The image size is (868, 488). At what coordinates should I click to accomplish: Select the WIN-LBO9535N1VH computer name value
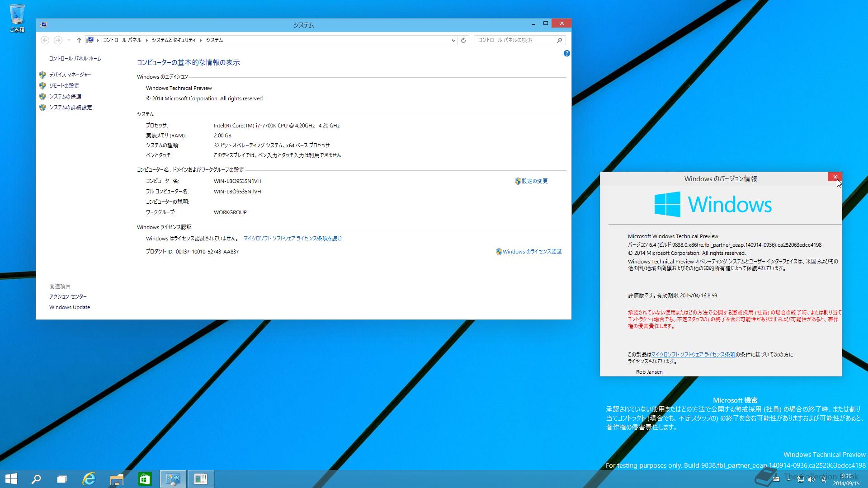pos(237,181)
